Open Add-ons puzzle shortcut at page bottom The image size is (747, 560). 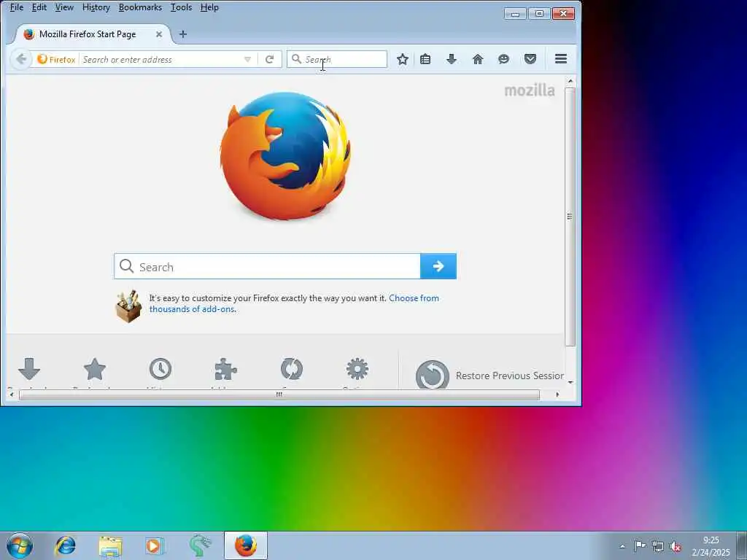tap(226, 369)
